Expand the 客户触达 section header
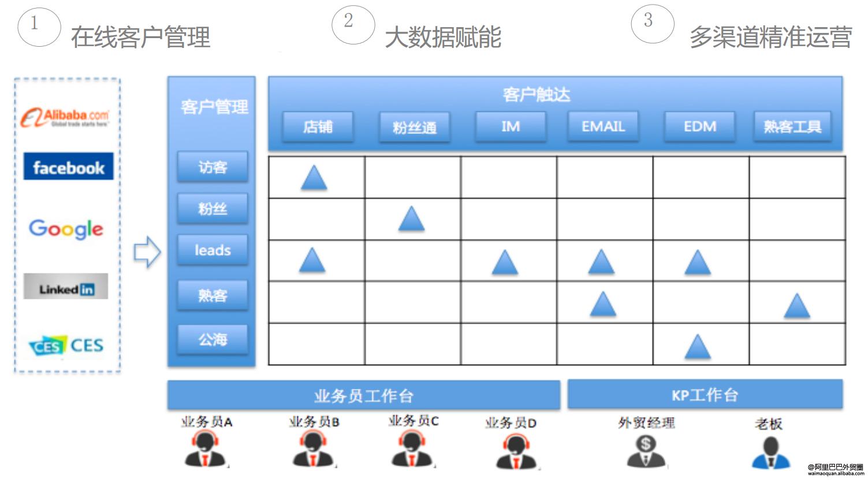Image resolution: width=868 pixels, height=480 pixels. coord(537,94)
